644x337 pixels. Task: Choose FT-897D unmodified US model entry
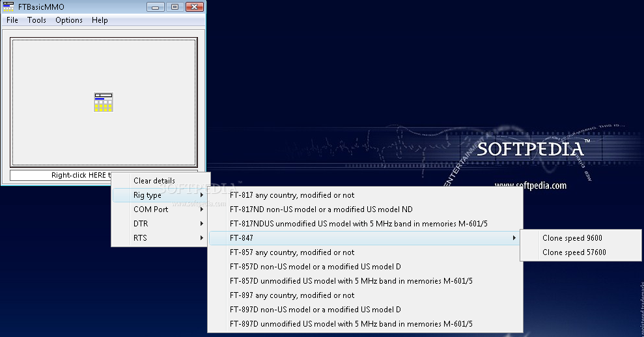pyautogui.click(x=365, y=324)
